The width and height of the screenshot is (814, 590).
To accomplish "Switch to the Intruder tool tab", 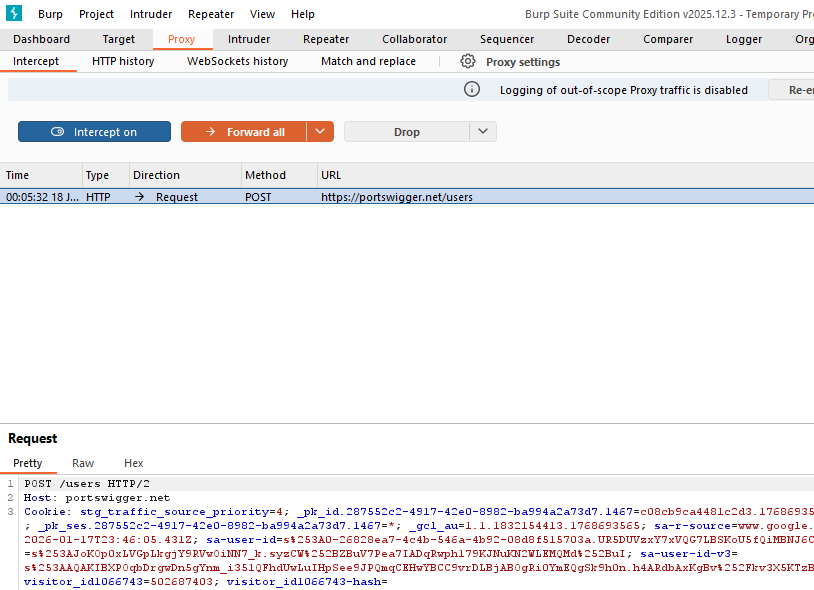I will pos(249,39).
